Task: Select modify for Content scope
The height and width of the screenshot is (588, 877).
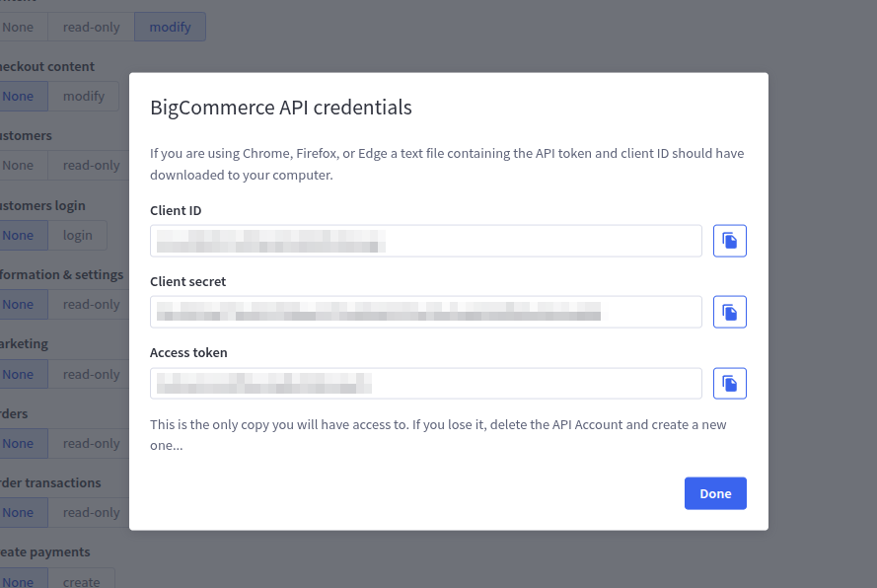Action: 170,27
